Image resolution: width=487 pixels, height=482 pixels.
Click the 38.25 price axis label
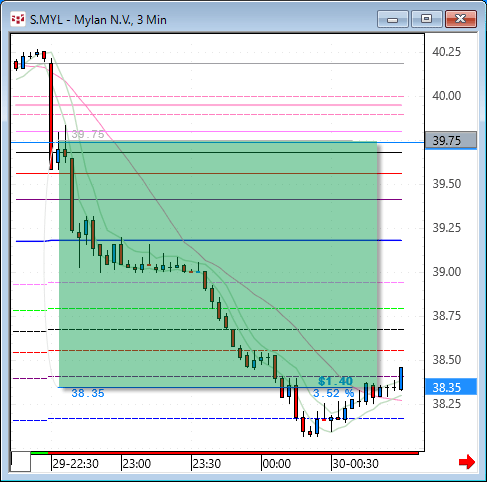pos(447,404)
